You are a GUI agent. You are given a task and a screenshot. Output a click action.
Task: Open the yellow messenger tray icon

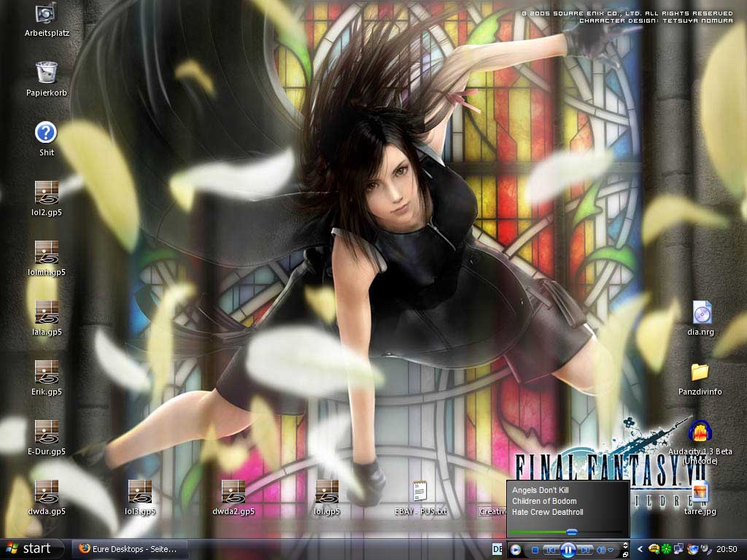click(x=654, y=549)
